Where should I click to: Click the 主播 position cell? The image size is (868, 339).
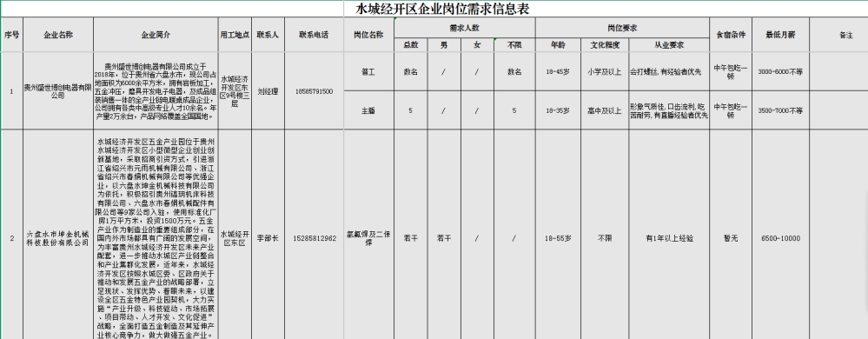click(x=368, y=110)
